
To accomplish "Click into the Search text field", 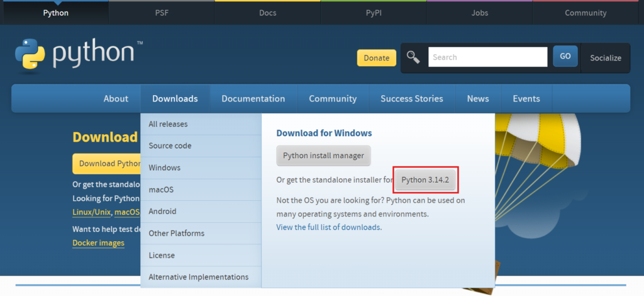I will click(x=487, y=57).
